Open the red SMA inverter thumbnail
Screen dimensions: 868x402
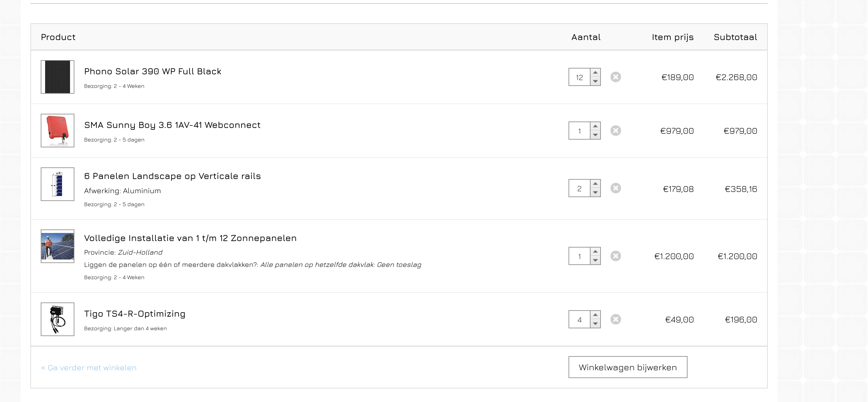(x=58, y=131)
